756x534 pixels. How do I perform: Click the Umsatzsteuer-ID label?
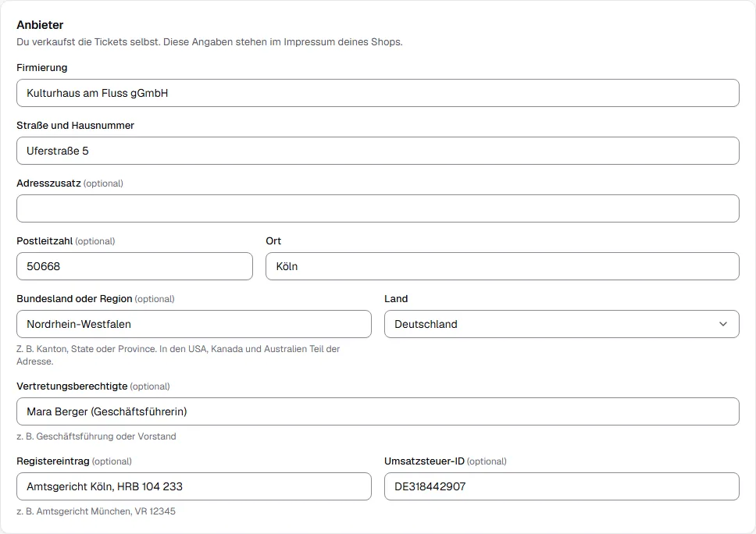424,461
